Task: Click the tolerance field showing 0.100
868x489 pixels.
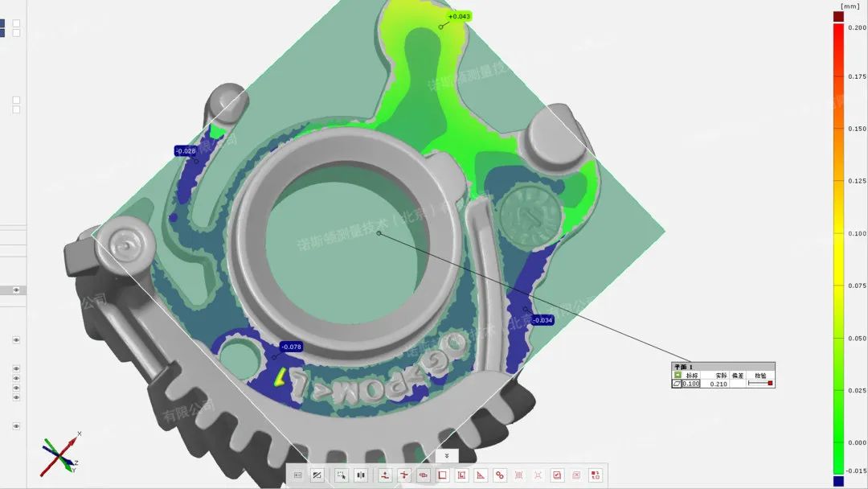Action: click(x=691, y=384)
